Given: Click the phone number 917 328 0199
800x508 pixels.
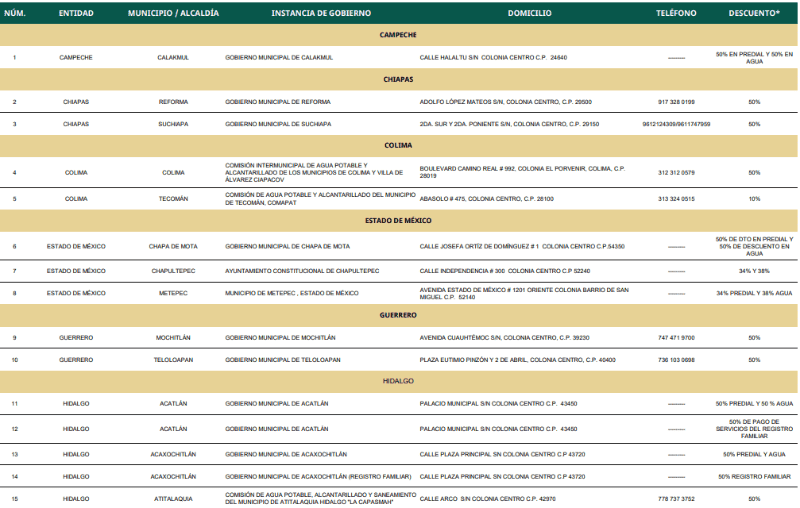Looking at the screenshot, I should 676,102.
